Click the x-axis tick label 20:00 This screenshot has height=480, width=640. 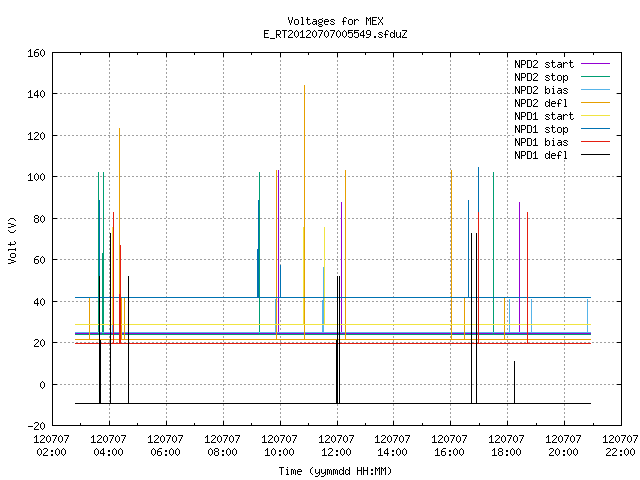click(563, 452)
